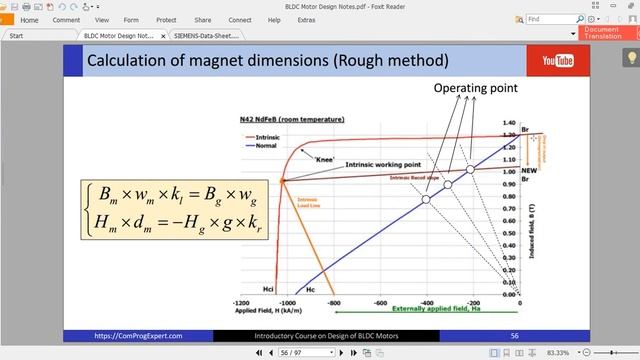
Task: Open the Share ribbon tab
Action: click(x=203, y=20)
